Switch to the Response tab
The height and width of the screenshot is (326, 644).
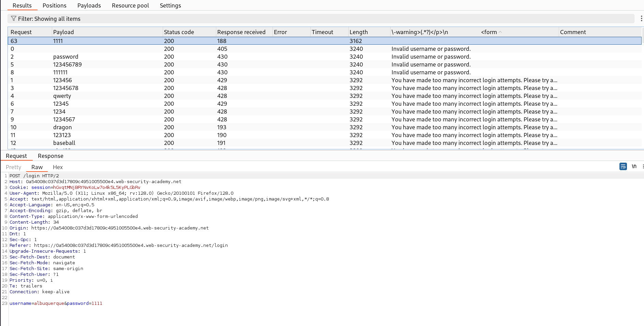50,156
